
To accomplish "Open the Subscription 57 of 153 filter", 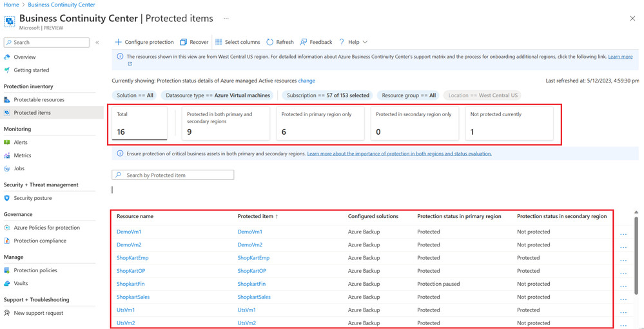I will click(x=327, y=95).
